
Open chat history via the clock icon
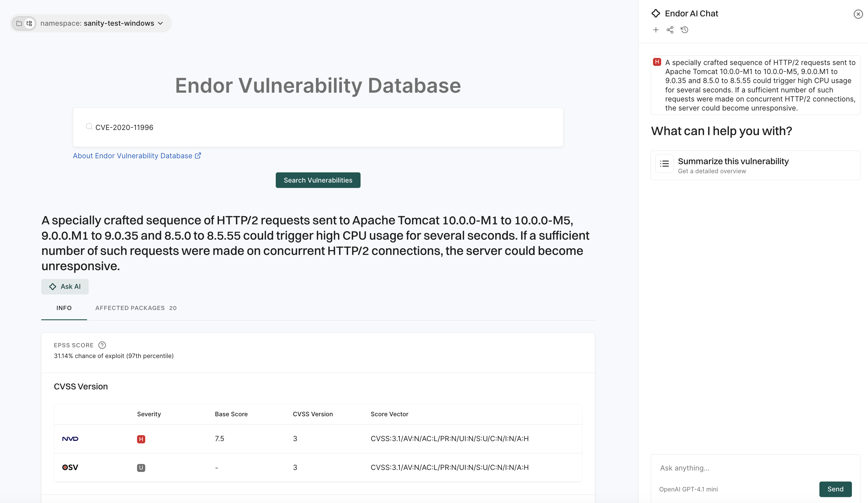pyautogui.click(x=685, y=30)
